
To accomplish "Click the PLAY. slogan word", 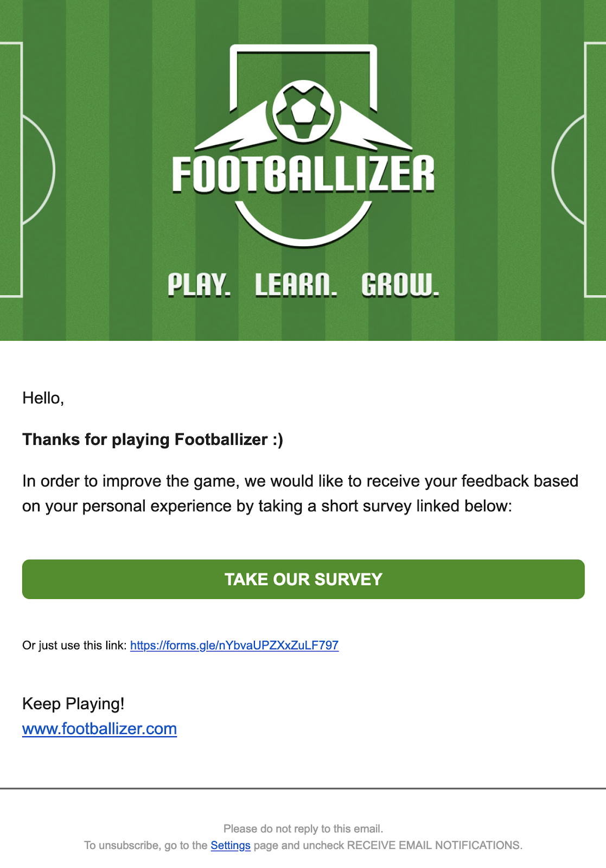I will coord(199,285).
